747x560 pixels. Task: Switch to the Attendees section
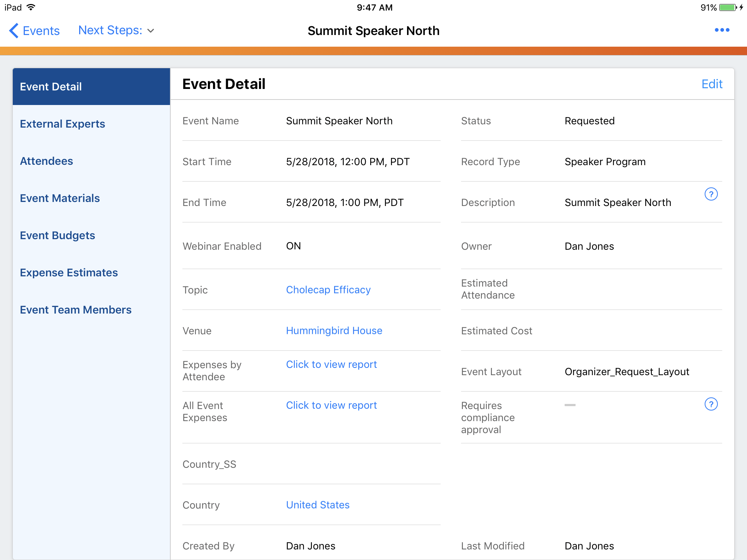click(x=46, y=161)
